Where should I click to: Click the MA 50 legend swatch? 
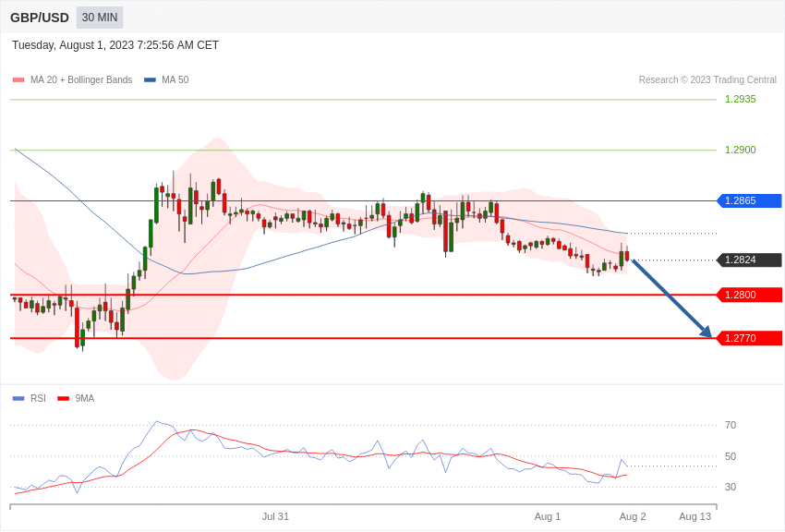[150, 80]
